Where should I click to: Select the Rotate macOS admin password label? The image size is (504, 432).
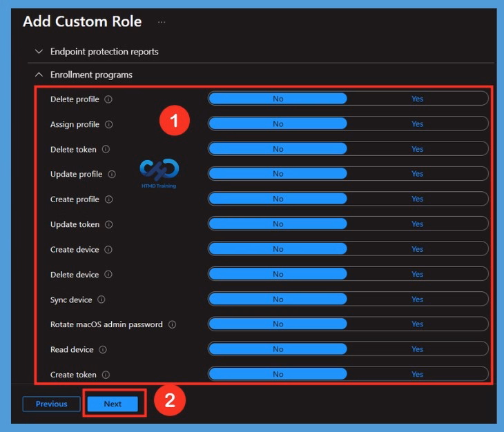[106, 325]
